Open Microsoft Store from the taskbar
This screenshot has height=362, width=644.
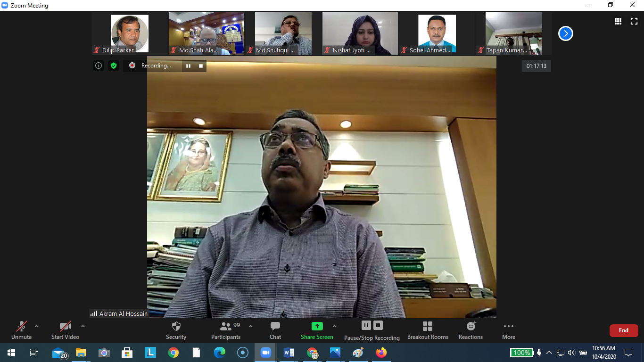[x=127, y=353]
